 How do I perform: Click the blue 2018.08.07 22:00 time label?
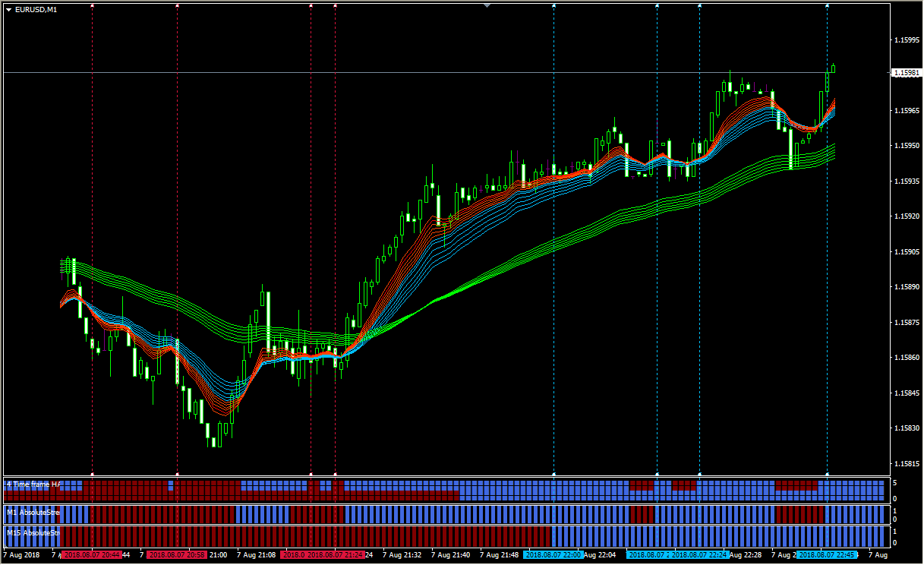(553, 555)
